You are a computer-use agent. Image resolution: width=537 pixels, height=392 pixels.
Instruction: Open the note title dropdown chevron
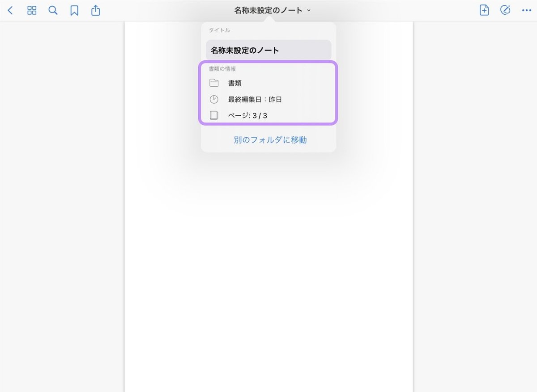coord(308,10)
